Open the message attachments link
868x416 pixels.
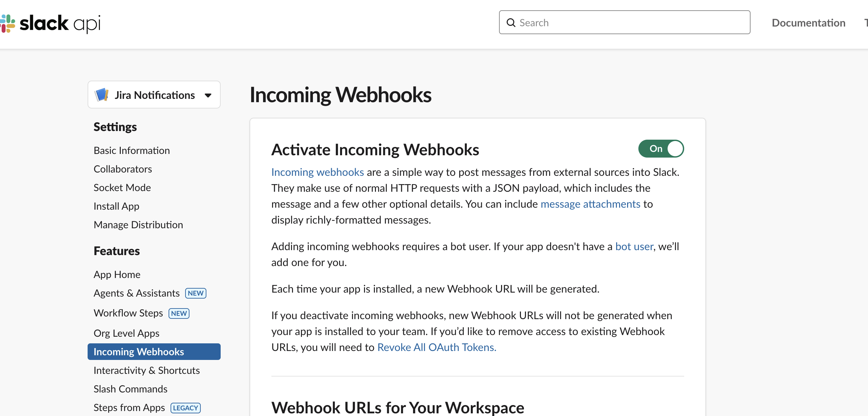[590, 204]
